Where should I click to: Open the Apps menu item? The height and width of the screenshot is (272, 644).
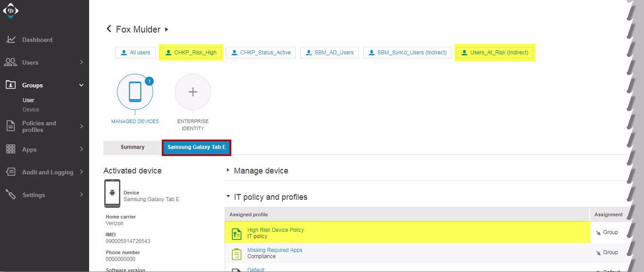tap(29, 150)
